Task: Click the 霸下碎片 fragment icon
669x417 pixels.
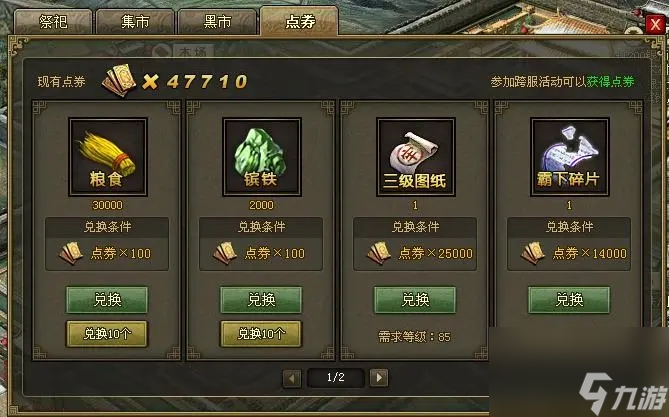Action: pyautogui.click(x=569, y=157)
